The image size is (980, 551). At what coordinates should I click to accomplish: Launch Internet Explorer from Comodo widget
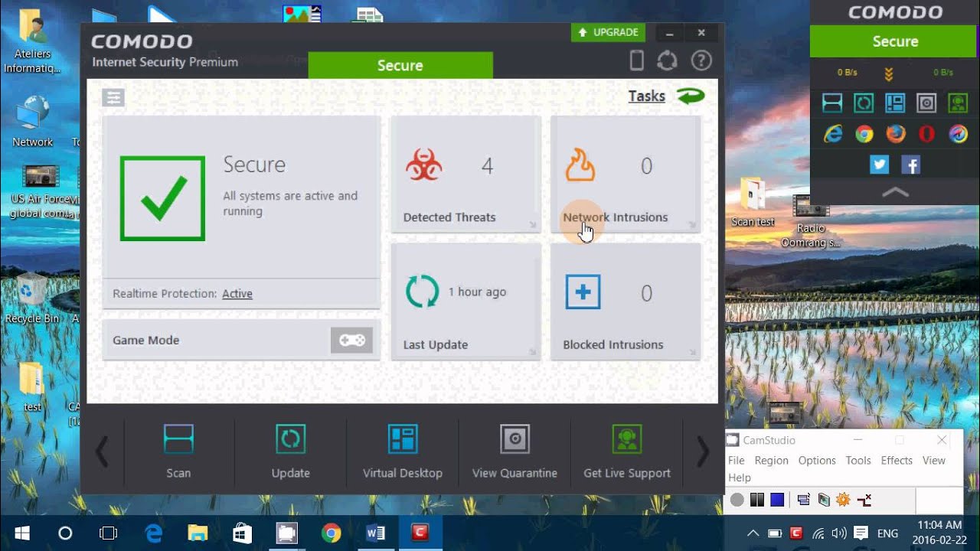(x=832, y=135)
